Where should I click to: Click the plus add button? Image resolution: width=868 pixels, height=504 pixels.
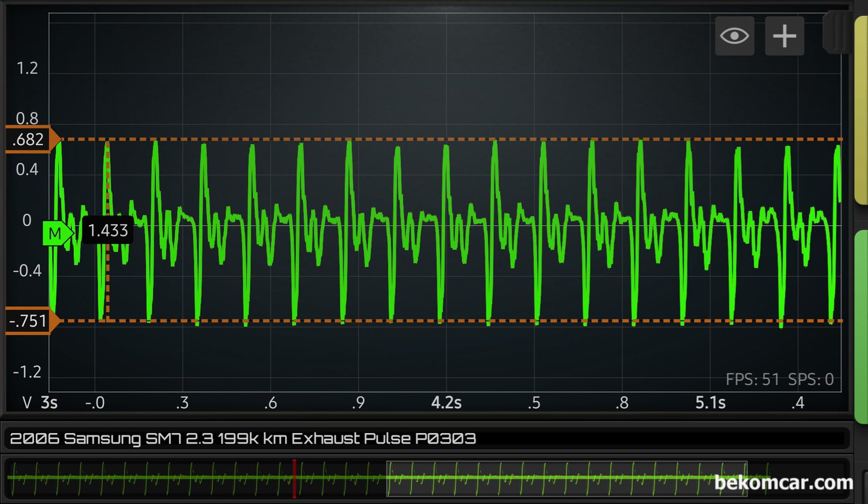pos(784,36)
